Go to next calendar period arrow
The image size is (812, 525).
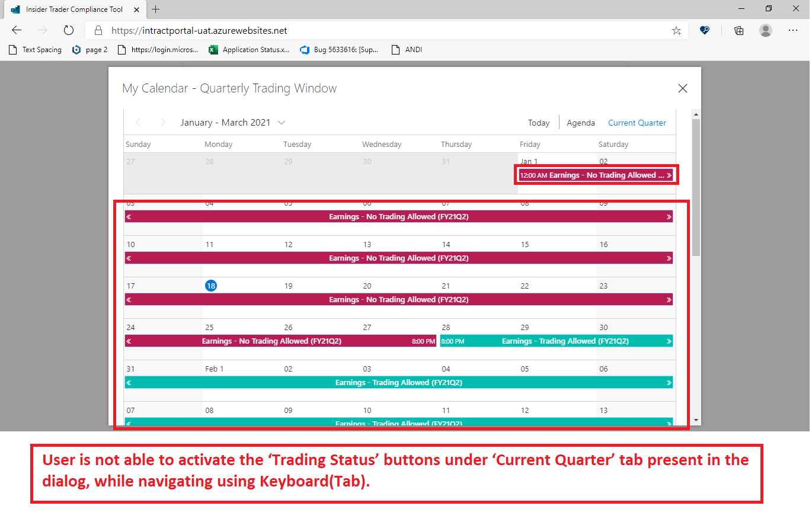point(163,123)
